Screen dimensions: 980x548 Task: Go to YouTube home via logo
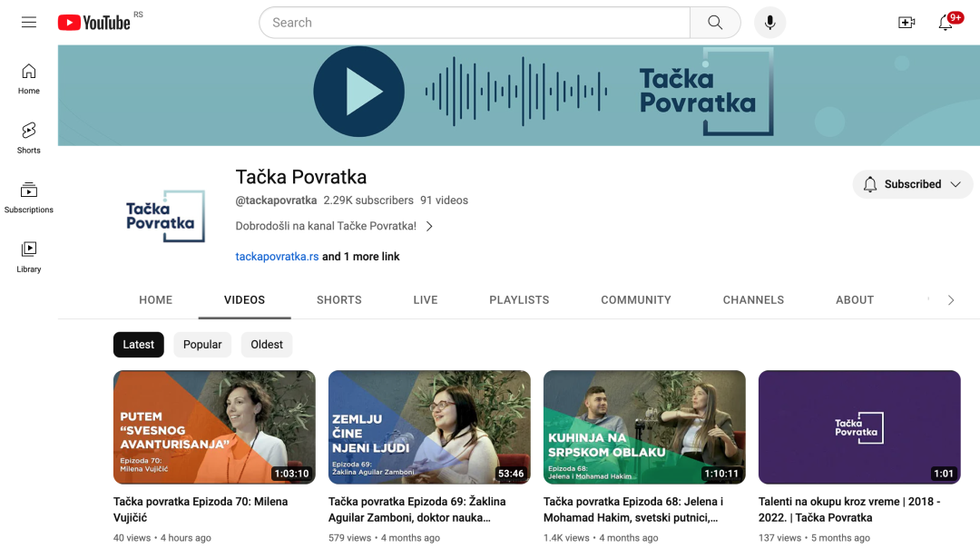[94, 23]
